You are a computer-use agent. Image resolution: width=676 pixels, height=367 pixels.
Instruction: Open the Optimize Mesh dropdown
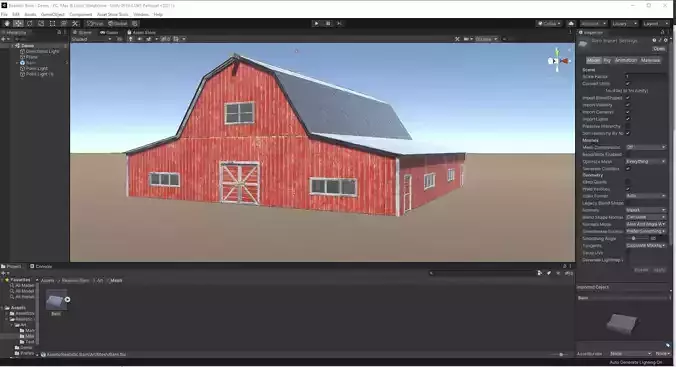click(x=646, y=161)
